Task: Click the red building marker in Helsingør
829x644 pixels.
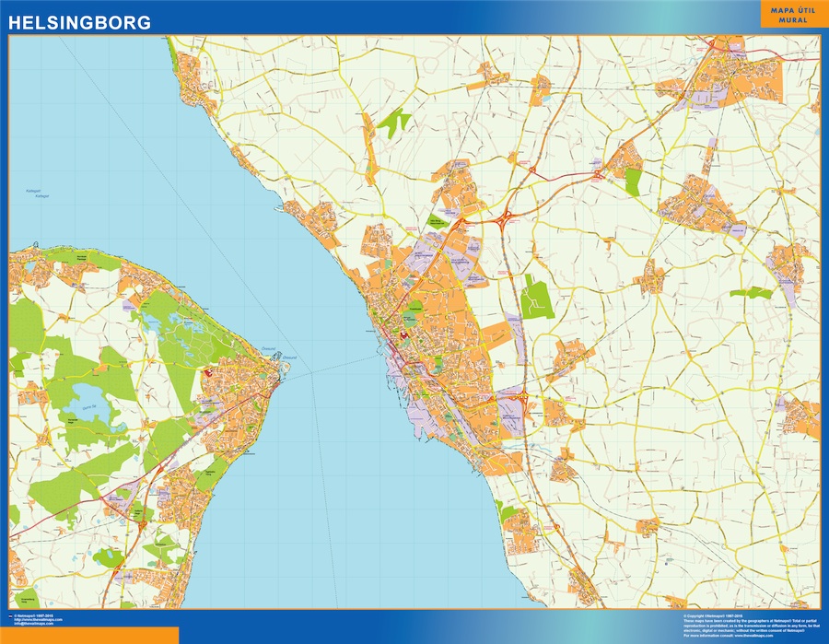Action: (x=209, y=373)
